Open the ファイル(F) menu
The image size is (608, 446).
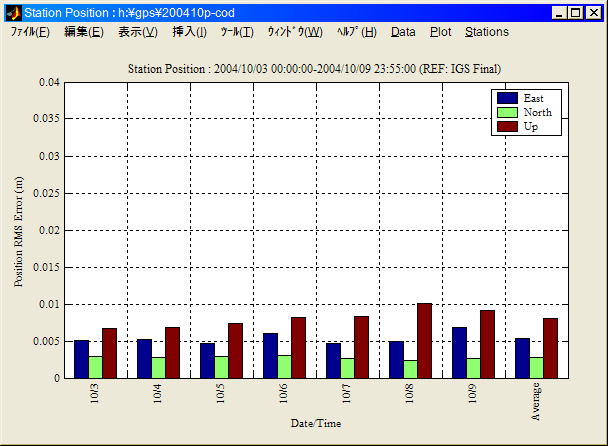(x=30, y=32)
